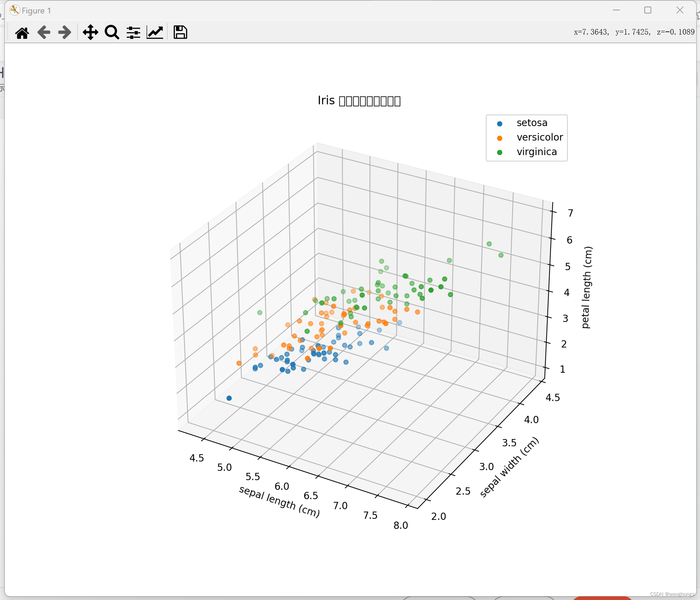Viewport: 700px width, 600px height.
Task: Click the Home reset view icon
Action: [22, 32]
